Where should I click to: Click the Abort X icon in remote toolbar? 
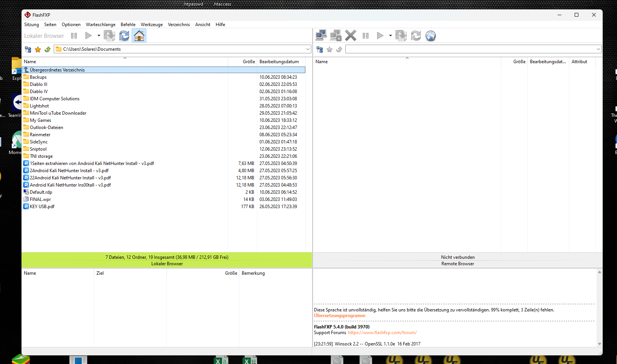[x=351, y=36]
